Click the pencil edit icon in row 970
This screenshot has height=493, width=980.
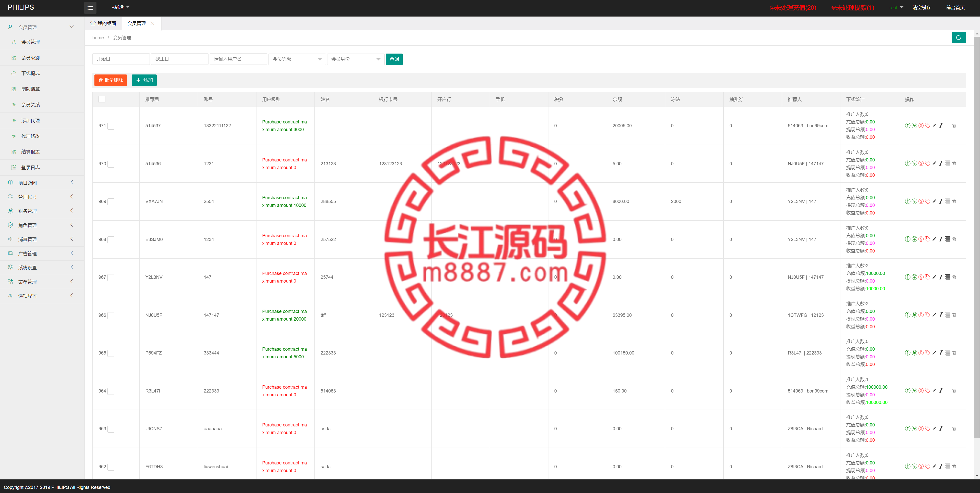(934, 163)
